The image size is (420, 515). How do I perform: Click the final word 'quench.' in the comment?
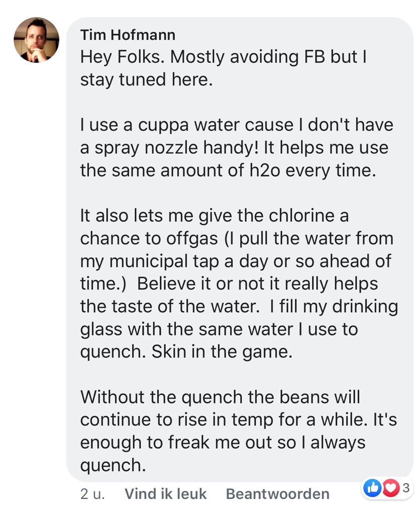point(113,465)
